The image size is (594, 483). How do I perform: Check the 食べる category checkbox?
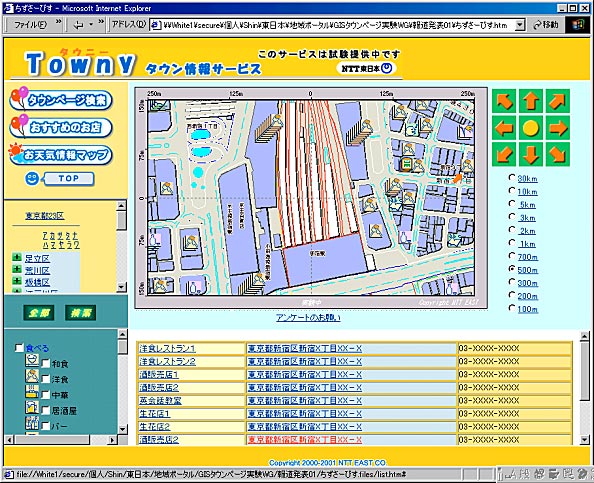pyautogui.click(x=19, y=348)
